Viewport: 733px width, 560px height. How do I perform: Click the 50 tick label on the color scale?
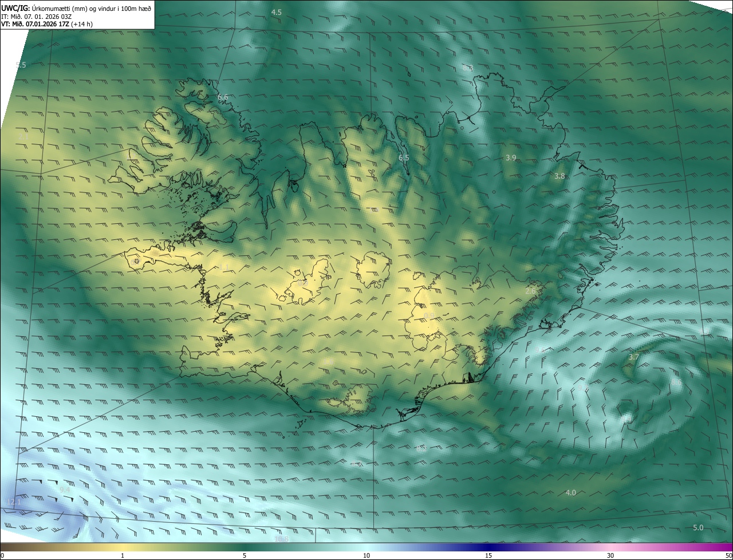(729, 555)
